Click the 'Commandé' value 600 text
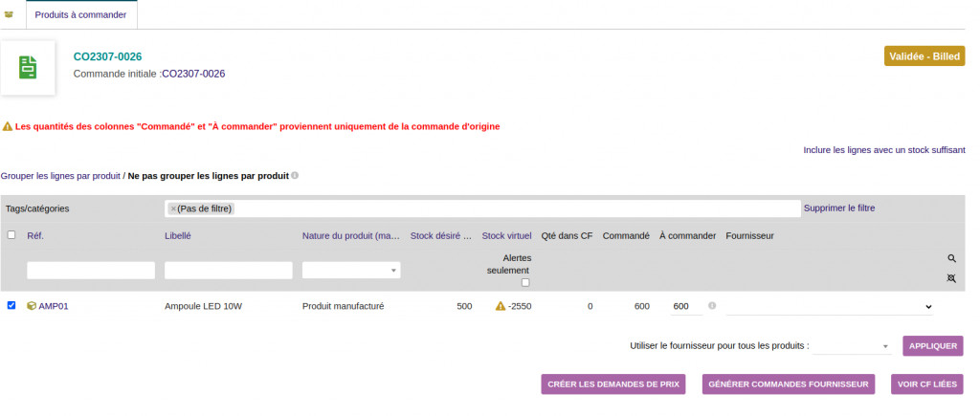The height and width of the screenshot is (416, 980). 642,306
